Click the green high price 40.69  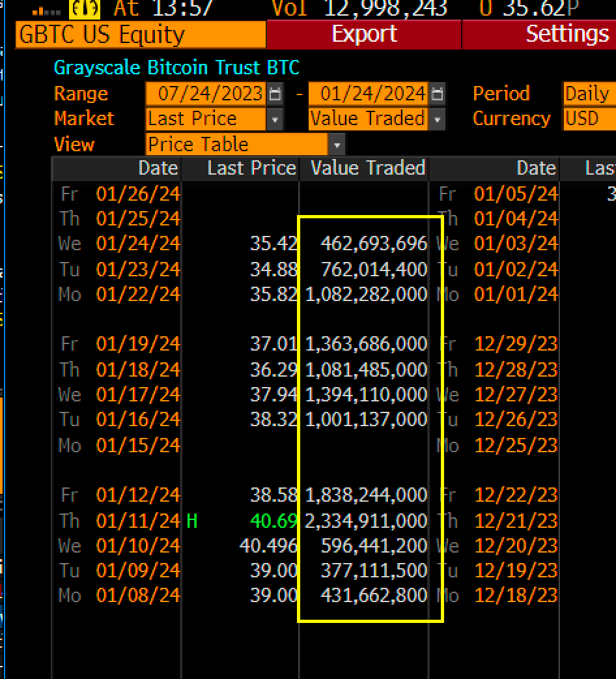click(274, 521)
